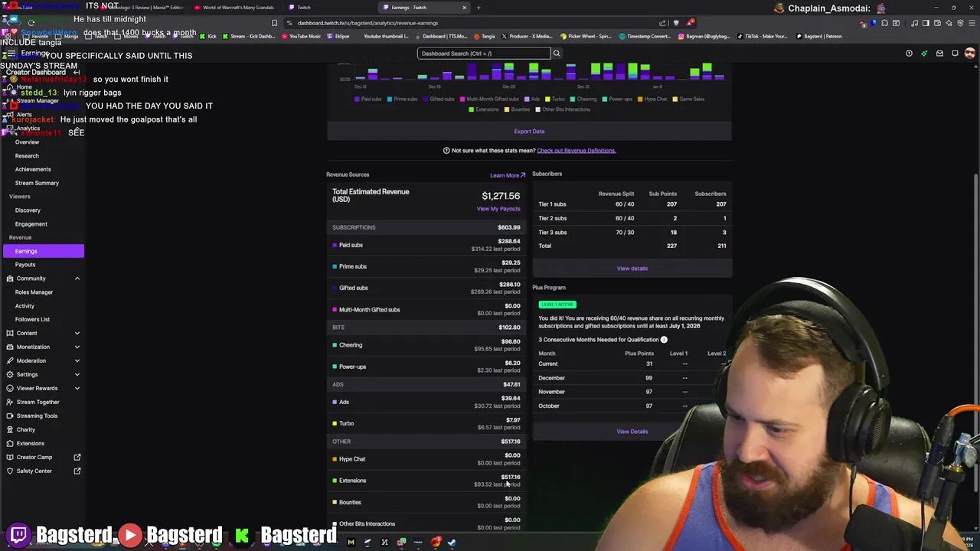This screenshot has width=980, height=551.
Task: Open Streaming Tools from the sidebar
Action: pyautogui.click(x=37, y=416)
